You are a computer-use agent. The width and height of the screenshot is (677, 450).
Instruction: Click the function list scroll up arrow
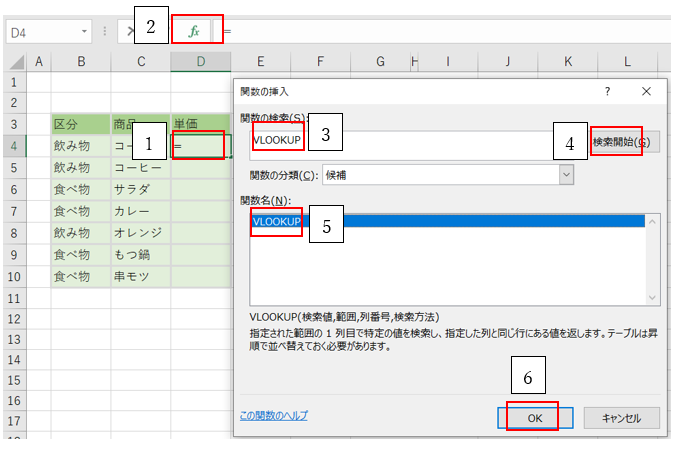(653, 221)
